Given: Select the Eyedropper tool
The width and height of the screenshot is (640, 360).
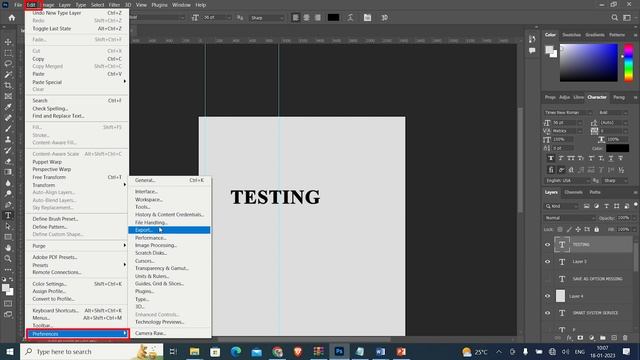Looking at the screenshot, I should (x=8, y=107).
